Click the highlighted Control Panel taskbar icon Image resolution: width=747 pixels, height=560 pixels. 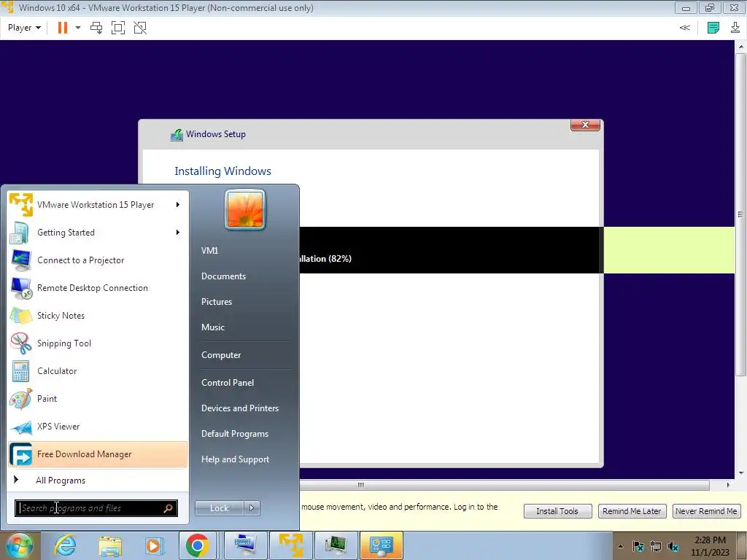point(382,545)
